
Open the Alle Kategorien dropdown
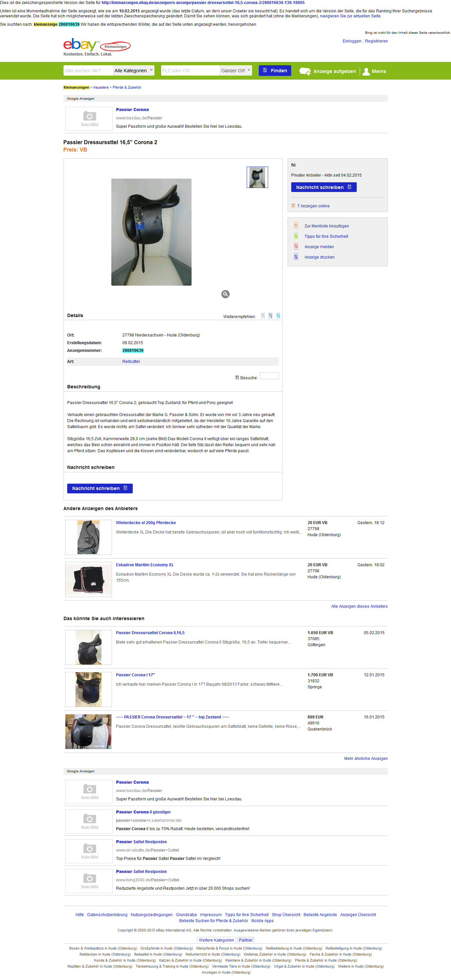coord(134,70)
